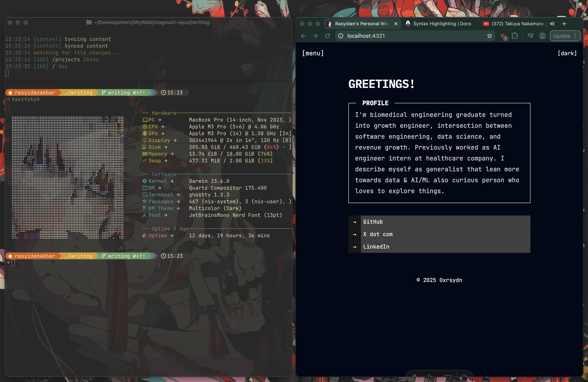Reload the page using the refresh icon
The height and width of the screenshot is (382, 588).
click(x=328, y=36)
